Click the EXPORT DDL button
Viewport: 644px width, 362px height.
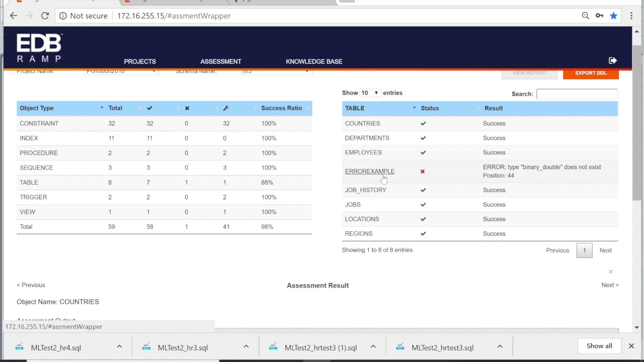click(591, 73)
